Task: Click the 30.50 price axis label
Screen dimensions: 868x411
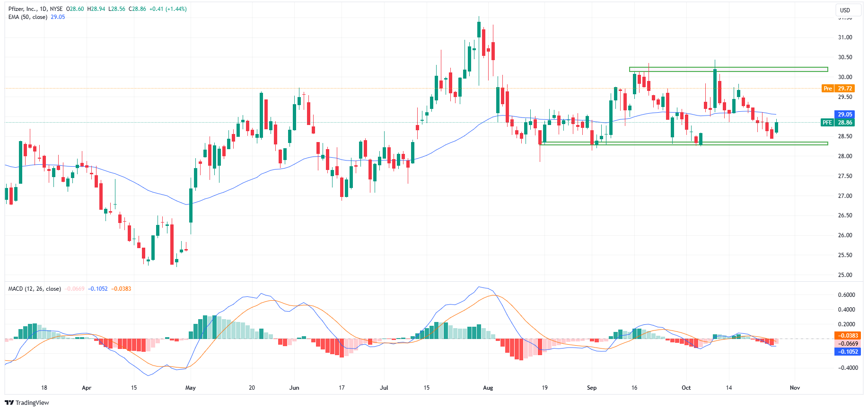Action: (x=845, y=57)
